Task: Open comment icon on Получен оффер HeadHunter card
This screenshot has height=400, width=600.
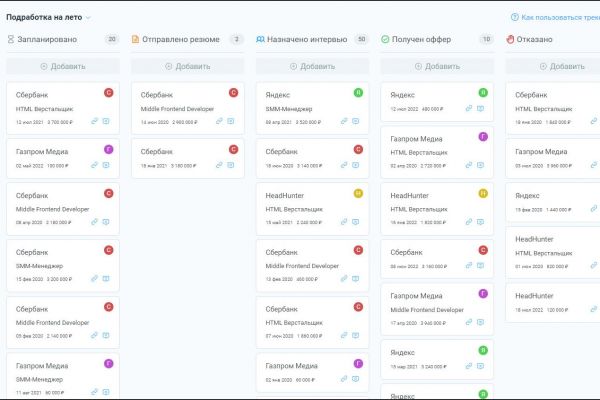Action: (x=480, y=222)
